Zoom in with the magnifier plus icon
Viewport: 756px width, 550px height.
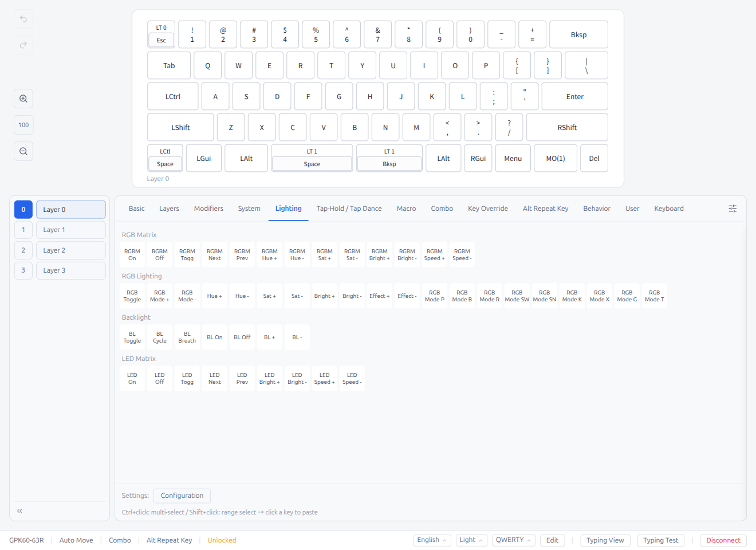(x=23, y=99)
